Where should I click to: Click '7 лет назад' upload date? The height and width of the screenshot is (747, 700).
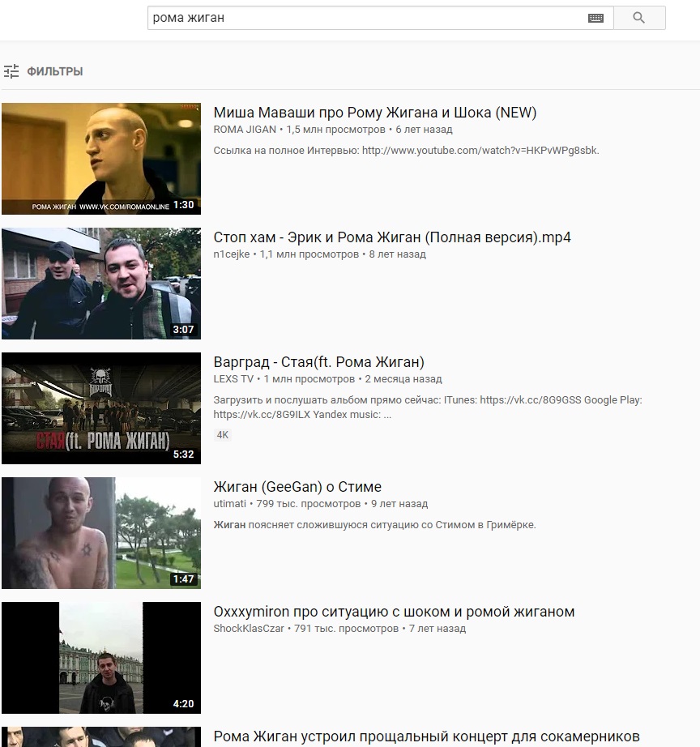[x=437, y=629]
